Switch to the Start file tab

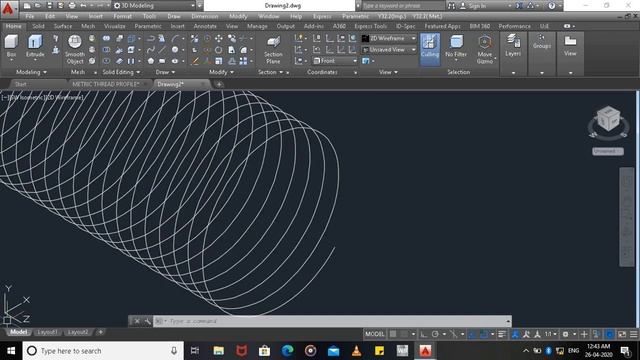tap(20, 84)
